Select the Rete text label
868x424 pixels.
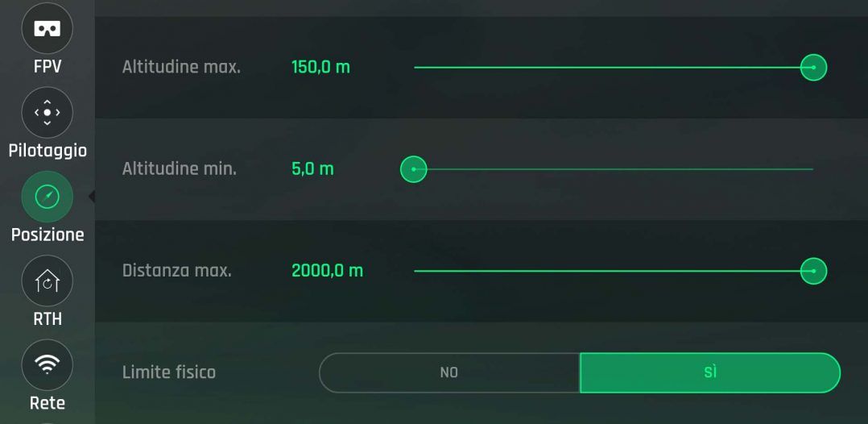click(47, 403)
